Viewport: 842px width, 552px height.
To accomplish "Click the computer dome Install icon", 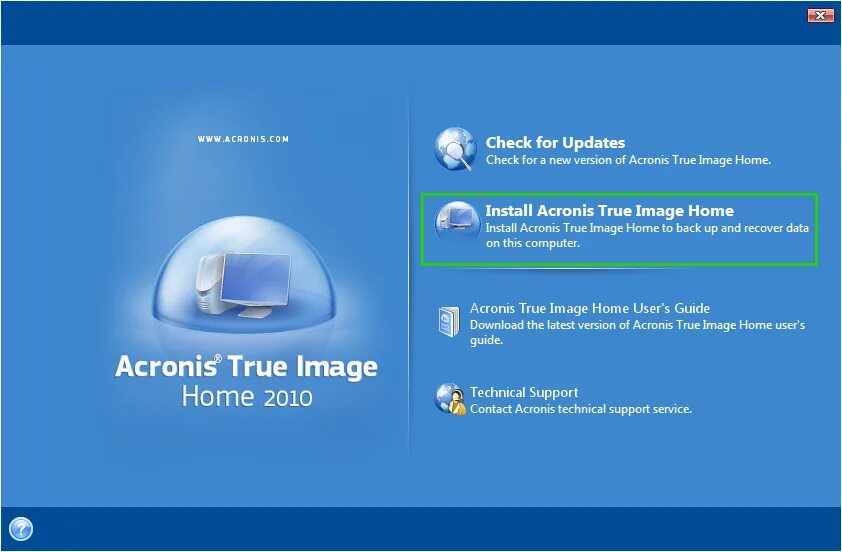I will pyautogui.click(x=458, y=222).
